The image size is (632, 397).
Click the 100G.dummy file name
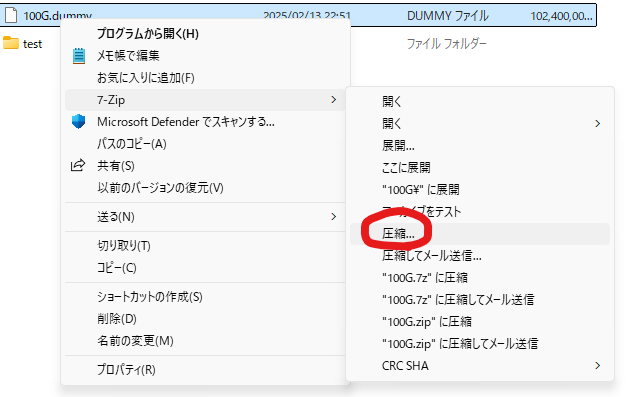(57, 16)
